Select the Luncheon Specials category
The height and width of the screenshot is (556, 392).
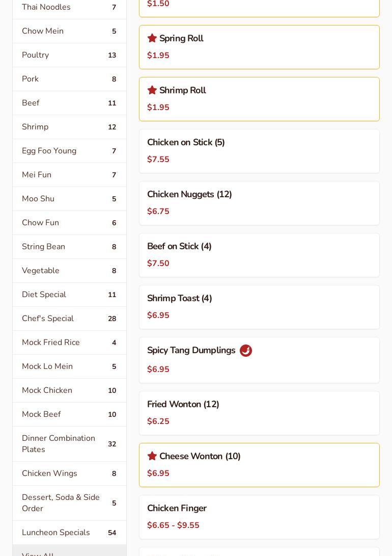click(69, 533)
